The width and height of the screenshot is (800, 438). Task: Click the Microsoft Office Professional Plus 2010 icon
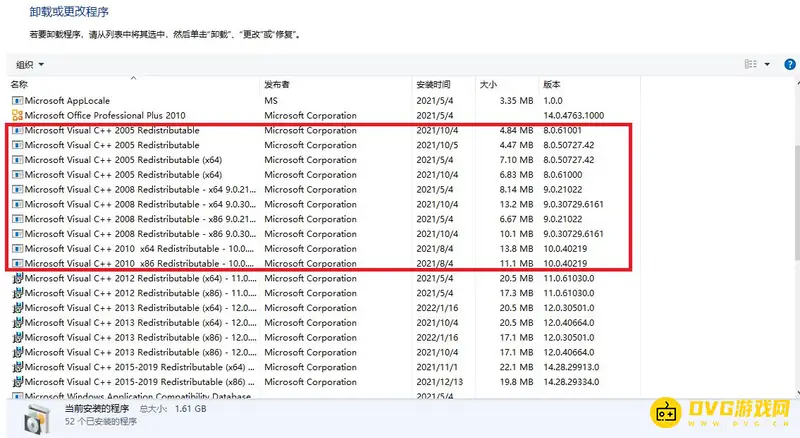[17, 116]
